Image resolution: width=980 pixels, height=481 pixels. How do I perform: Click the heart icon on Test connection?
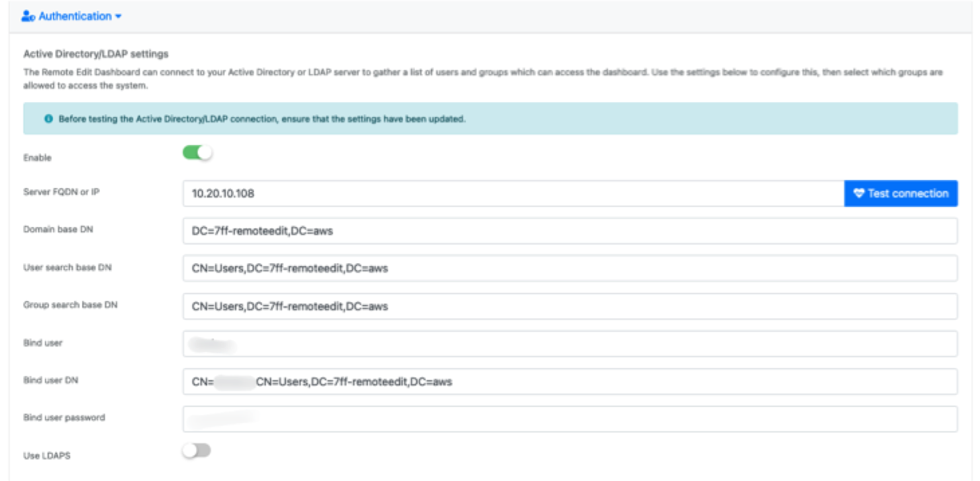(859, 193)
